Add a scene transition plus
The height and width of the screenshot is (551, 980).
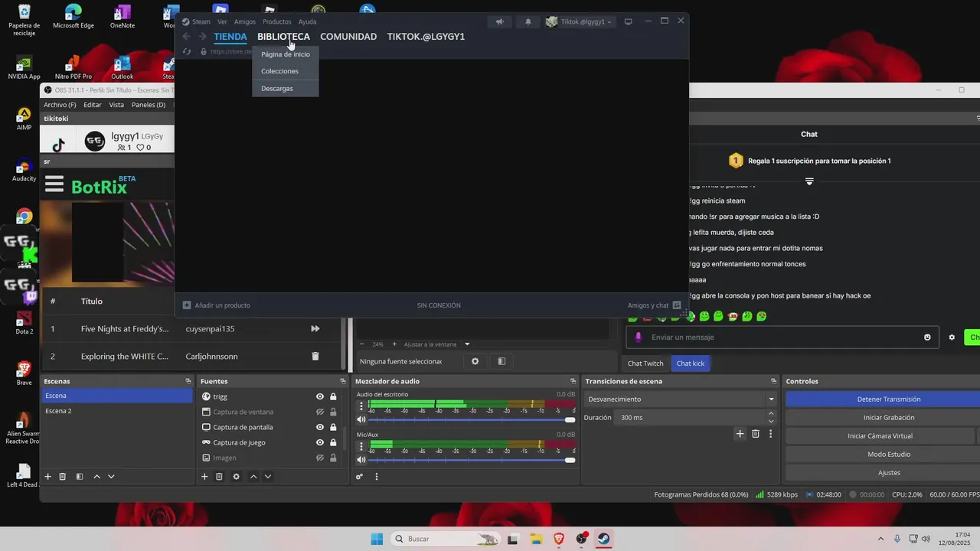740,434
